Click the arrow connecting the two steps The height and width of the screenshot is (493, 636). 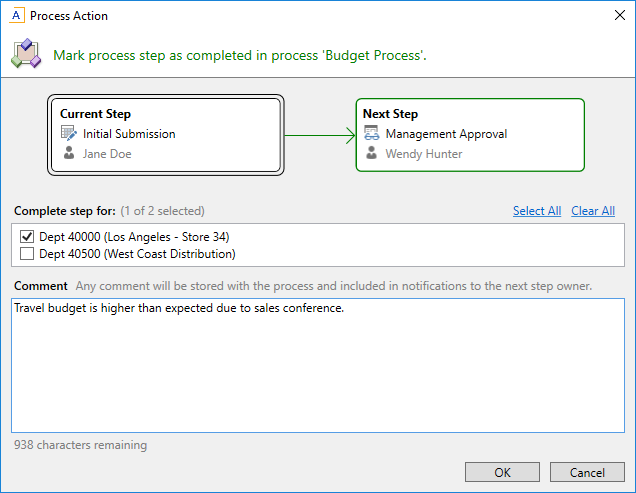click(x=320, y=134)
